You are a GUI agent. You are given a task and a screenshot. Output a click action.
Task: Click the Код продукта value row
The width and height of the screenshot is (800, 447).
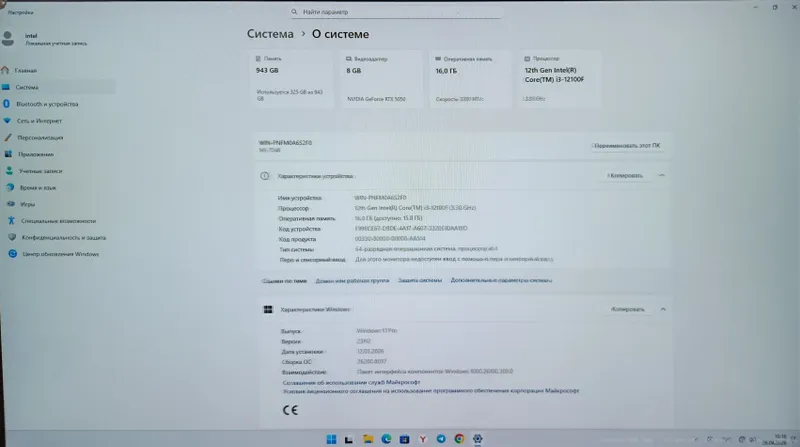[x=390, y=239]
